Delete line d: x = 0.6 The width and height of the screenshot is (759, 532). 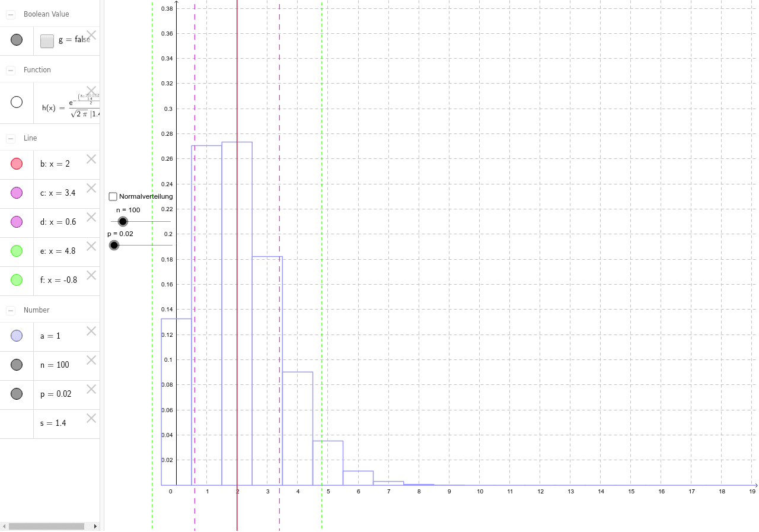[x=91, y=217]
